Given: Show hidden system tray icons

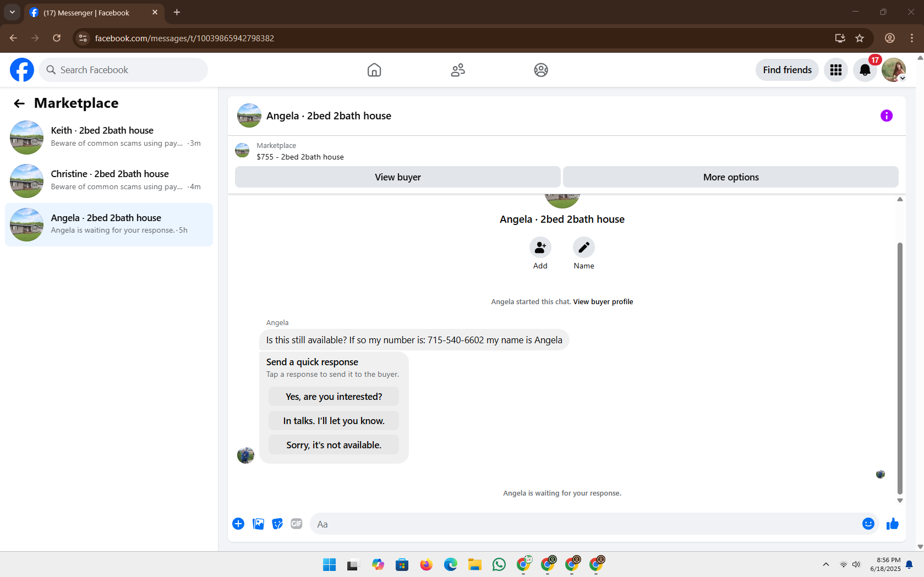Looking at the screenshot, I should pos(825,564).
